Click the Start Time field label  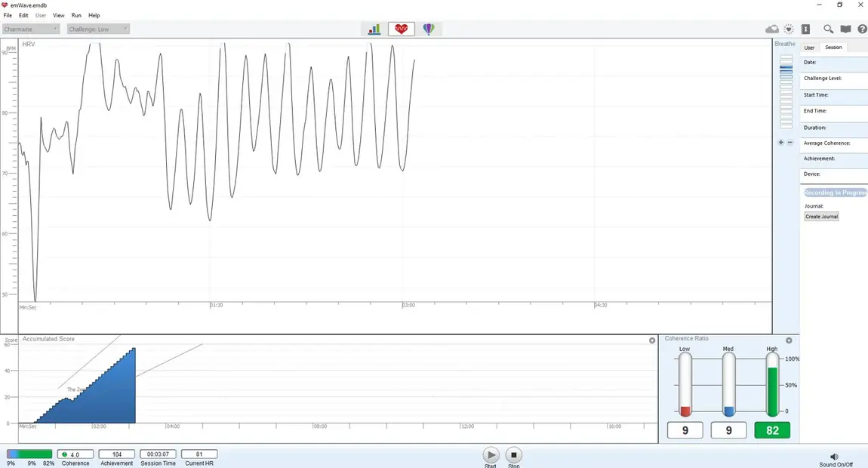pos(816,94)
